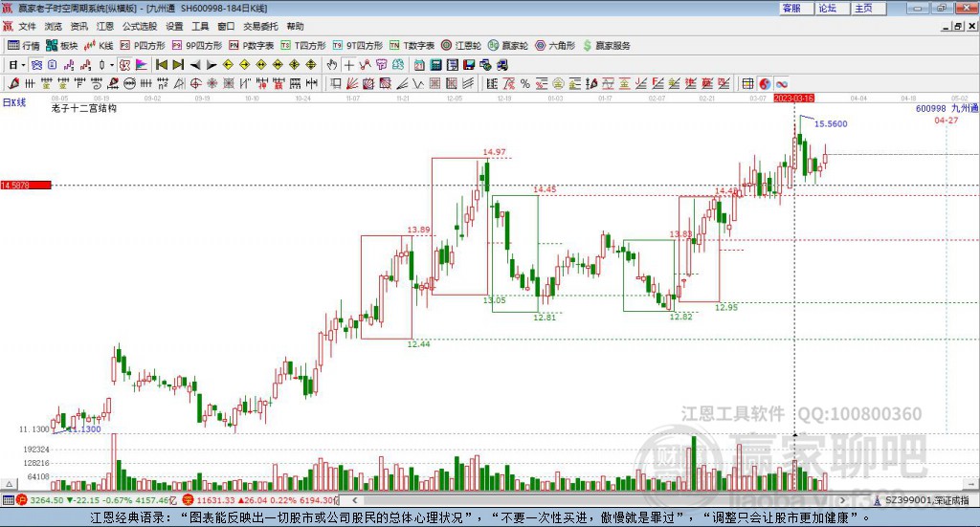Click the SZ399001 深证成指 status entry
Viewport: 980px width, 527px height.
pos(922,500)
